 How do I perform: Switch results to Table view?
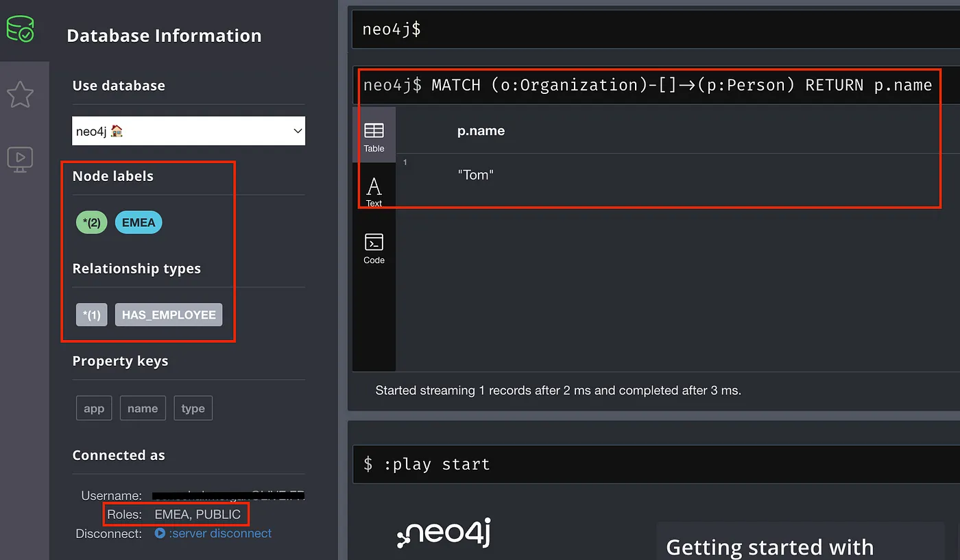pyautogui.click(x=374, y=134)
